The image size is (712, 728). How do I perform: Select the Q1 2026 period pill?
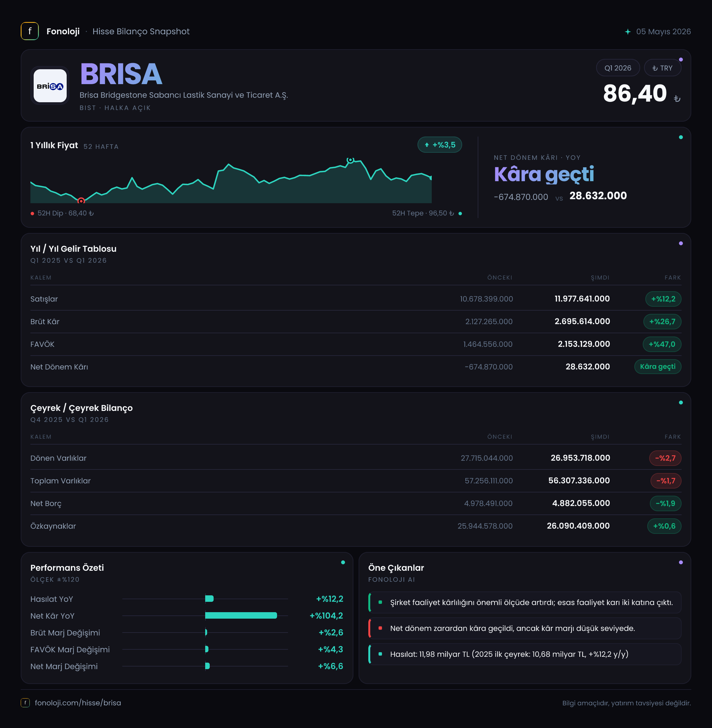[x=618, y=68]
